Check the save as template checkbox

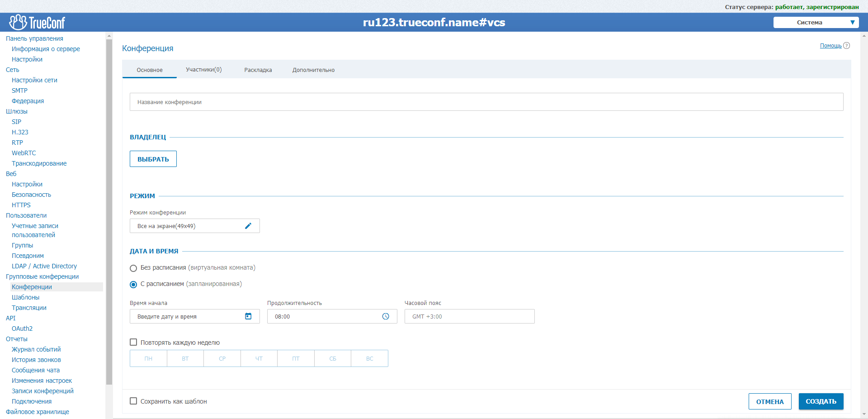tap(133, 401)
